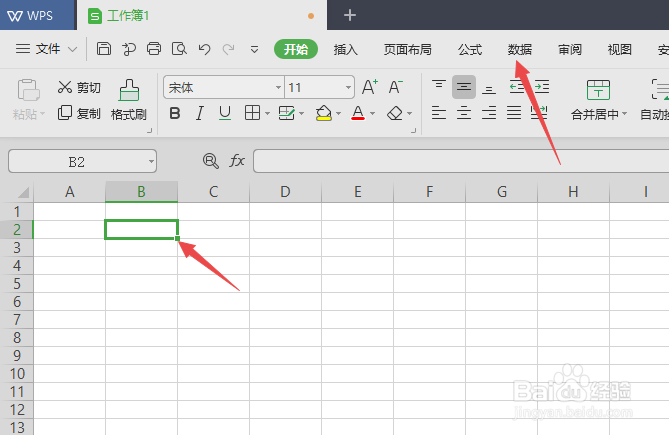The image size is (669, 435).
Task: Redo the last action
Action: (x=229, y=49)
